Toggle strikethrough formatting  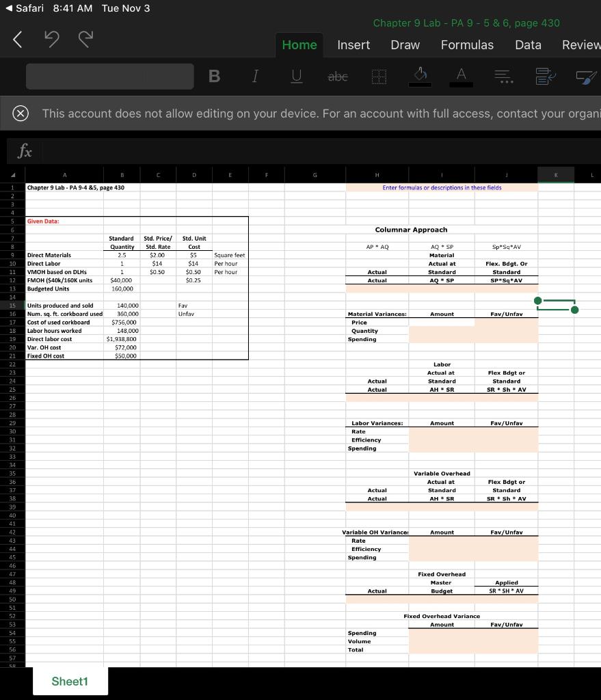pyautogui.click(x=338, y=77)
